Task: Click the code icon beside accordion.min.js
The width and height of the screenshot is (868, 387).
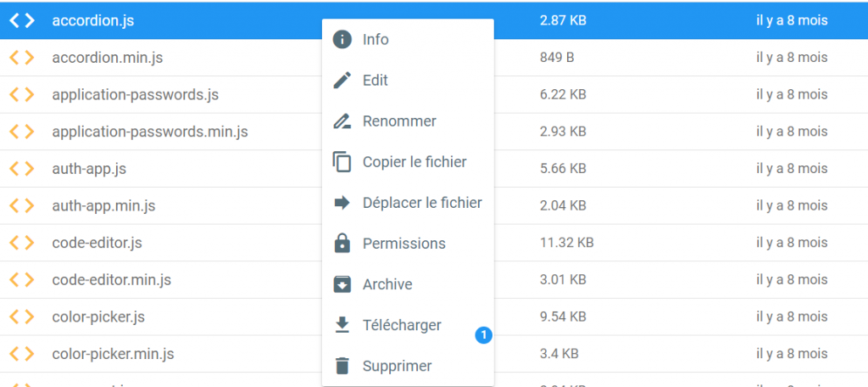Action: click(x=22, y=58)
